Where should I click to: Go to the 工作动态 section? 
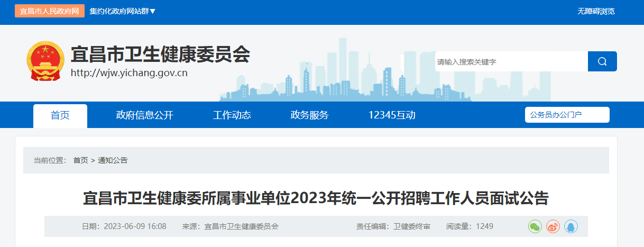click(x=232, y=115)
